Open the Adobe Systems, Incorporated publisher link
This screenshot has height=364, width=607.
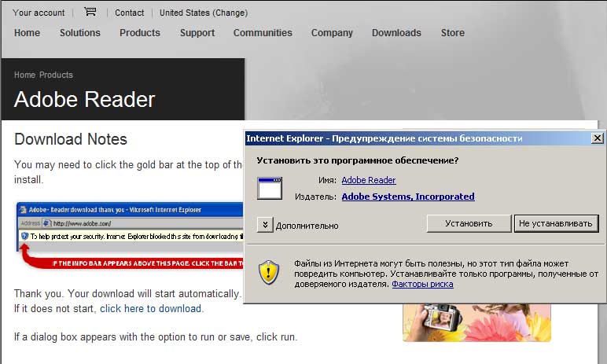(x=408, y=197)
